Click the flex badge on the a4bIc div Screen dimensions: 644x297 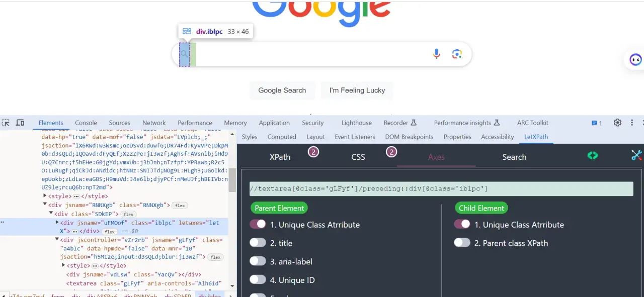point(215,257)
